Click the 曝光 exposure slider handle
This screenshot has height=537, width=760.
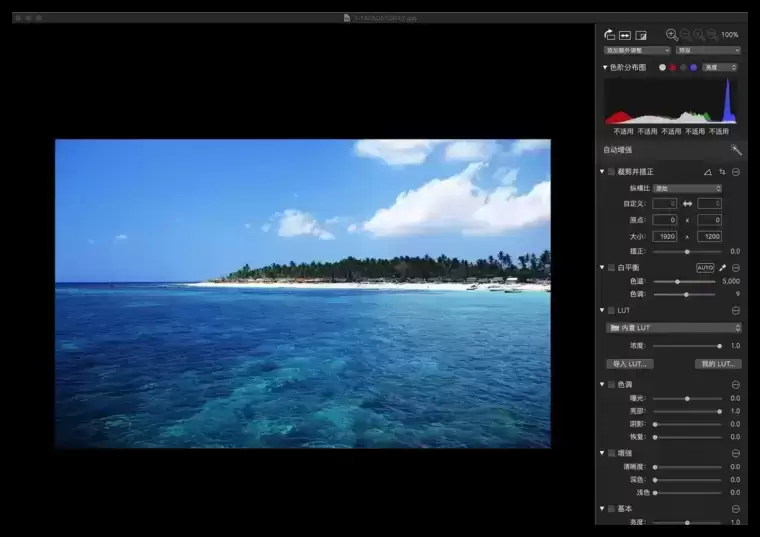coord(687,398)
